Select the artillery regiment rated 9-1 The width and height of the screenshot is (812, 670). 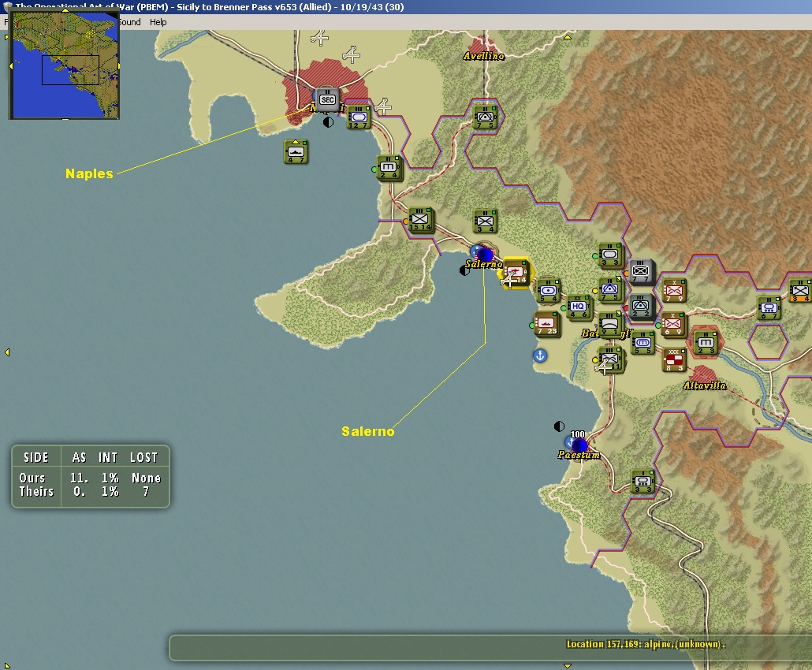pos(609,325)
